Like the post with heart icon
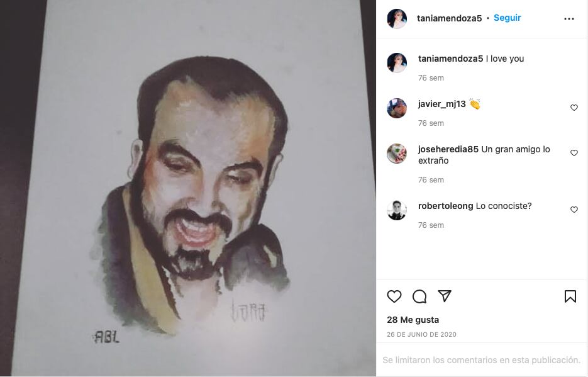Screen dimensions: 588x377 (394, 296)
